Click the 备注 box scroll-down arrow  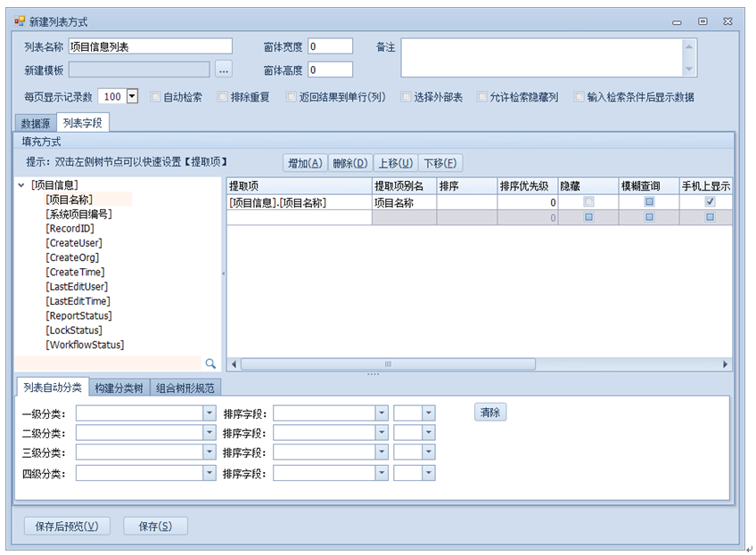pyautogui.click(x=688, y=69)
